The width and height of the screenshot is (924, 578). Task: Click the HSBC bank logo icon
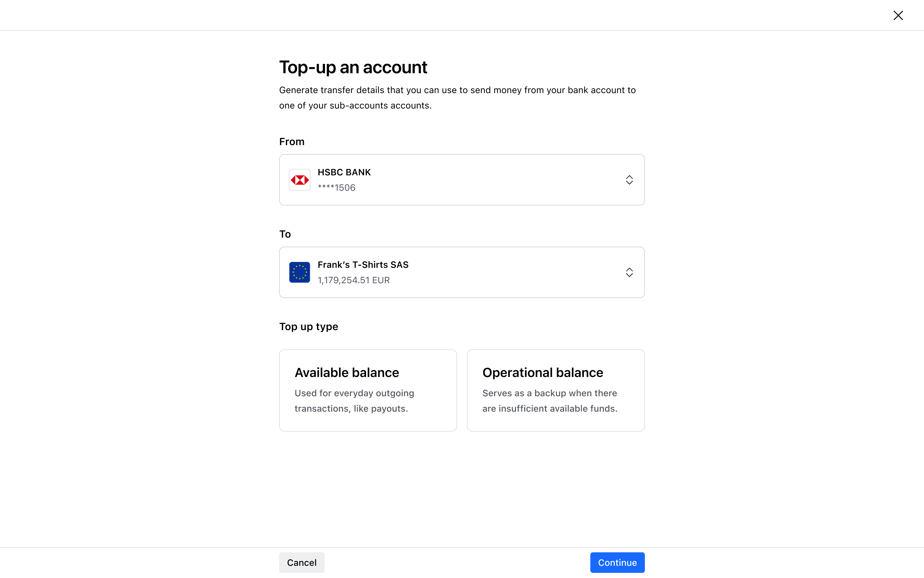click(299, 180)
